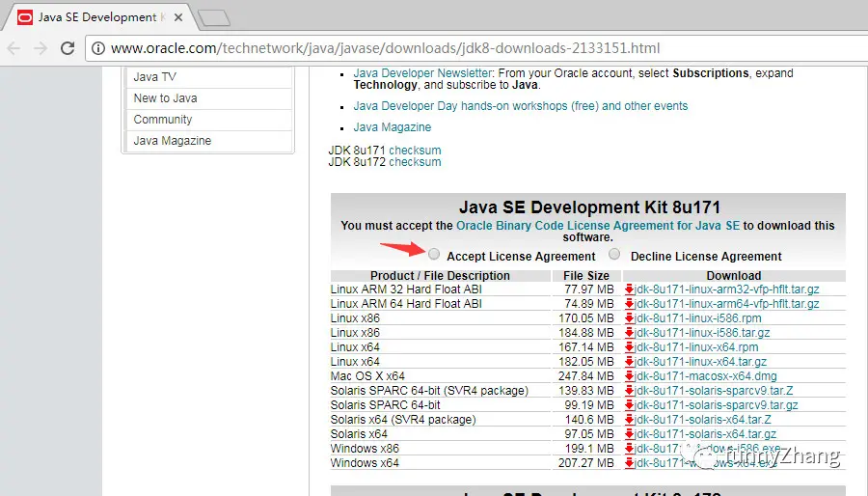Viewport: 868px width, 496px height.
Task: Click download icon for Linux ARM 64 row
Action: [629, 304]
